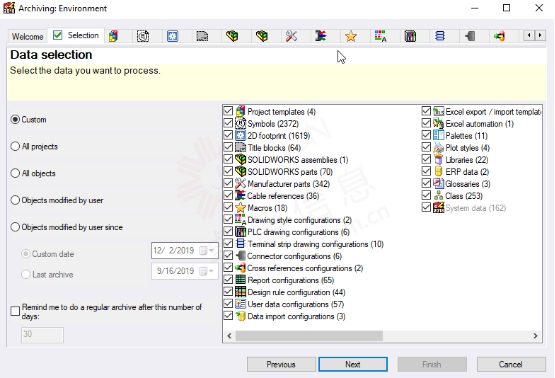Select the All projects radio button
This screenshot has width=555, height=378.
pos(15,146)
